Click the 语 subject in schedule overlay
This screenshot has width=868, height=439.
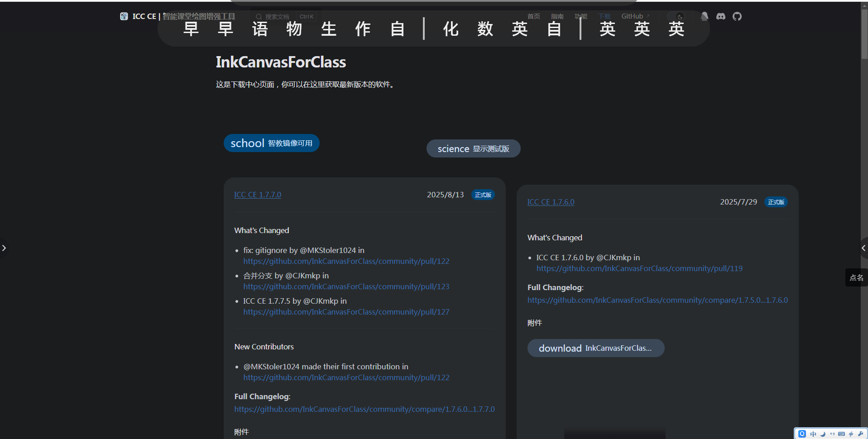point(260,29)
